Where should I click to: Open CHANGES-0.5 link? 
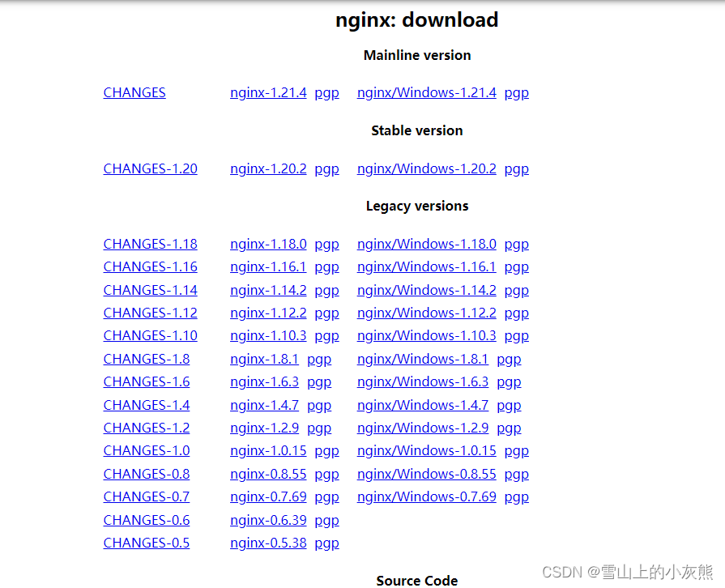tap(146, 543)
